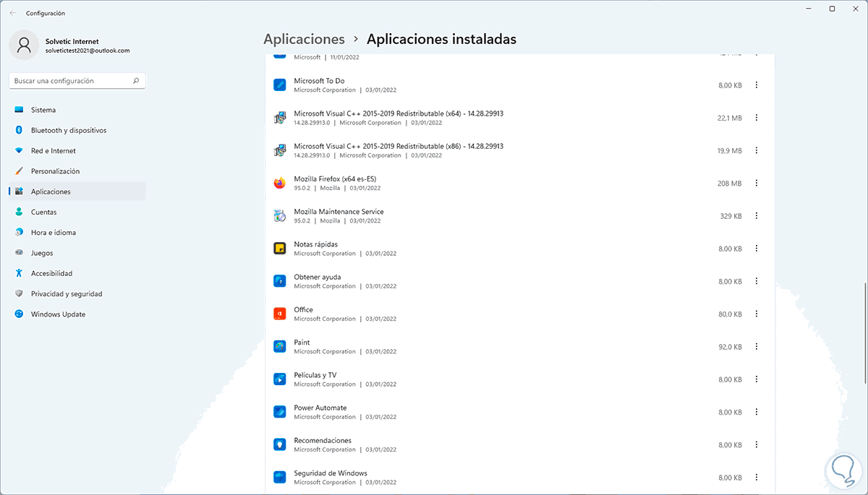Viewport: 868px width, 495px height.
Task: Open options menu for Microsoft To Do
Action: point(757,85)
